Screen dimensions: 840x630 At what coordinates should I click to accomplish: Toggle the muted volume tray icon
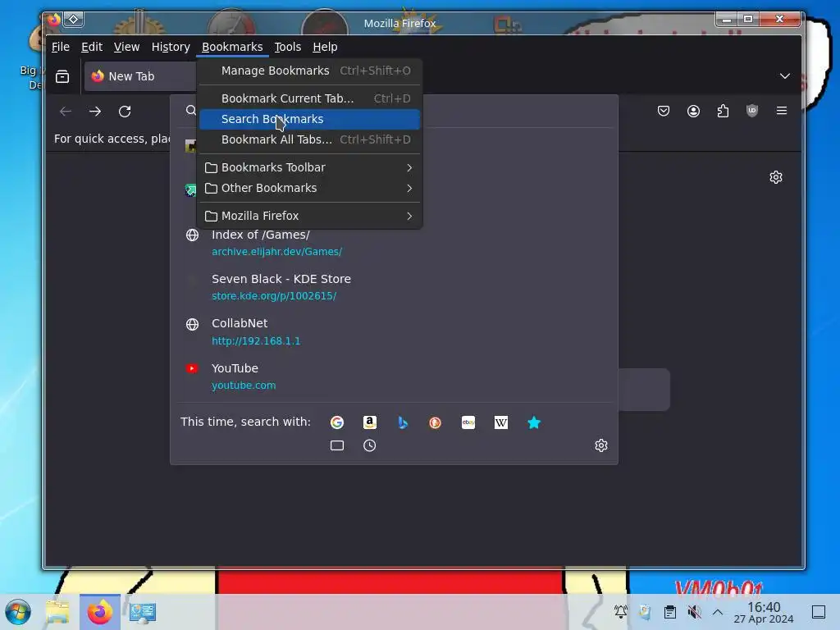[x=694, y=612]
